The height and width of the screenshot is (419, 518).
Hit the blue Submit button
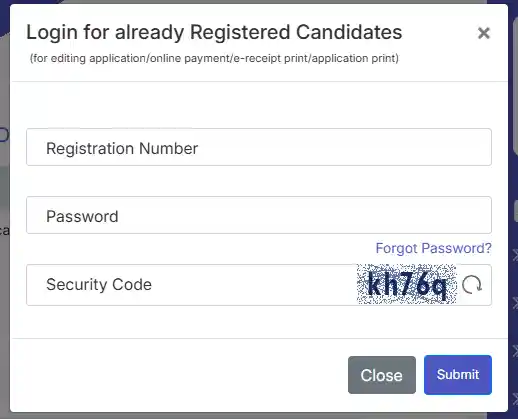[x=458, y=375]
